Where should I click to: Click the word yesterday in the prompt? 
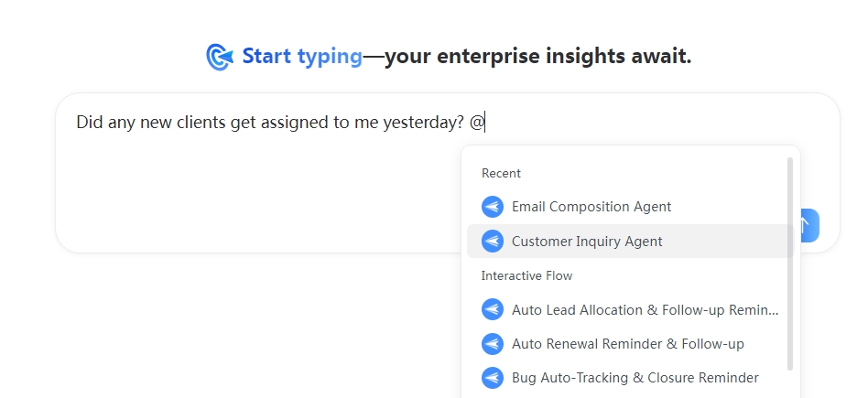(419, 123)
